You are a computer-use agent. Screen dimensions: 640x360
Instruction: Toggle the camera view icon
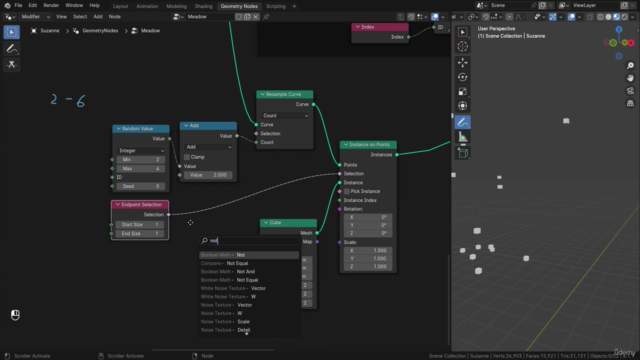(x=630, y=91)
